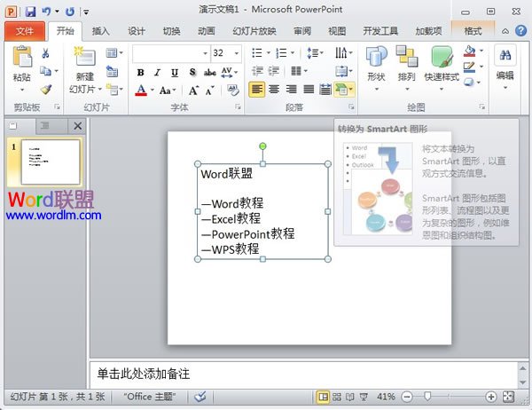Click the Redo/Repeat icon
The height and width of the screenshot is (410, 532).
[x=69, y=12]
